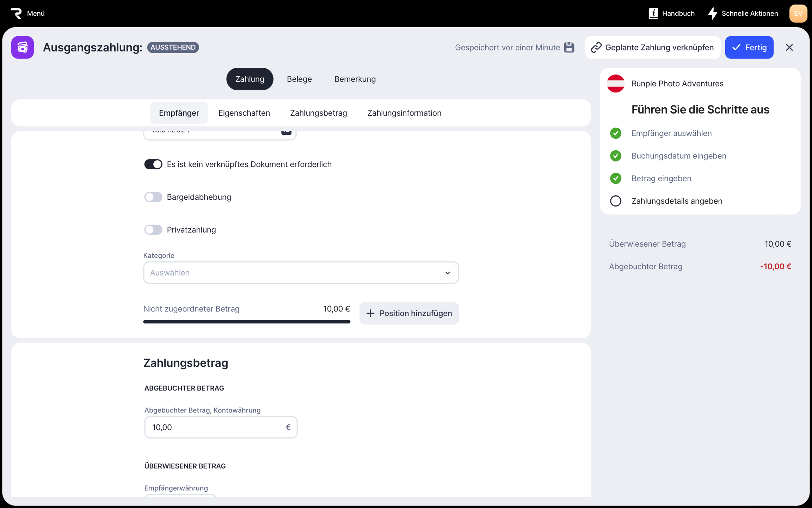Viewport: 812px width, 508px height.
Task: Jump to the Zahlungsinformation section tab
Action: [404, 113]
